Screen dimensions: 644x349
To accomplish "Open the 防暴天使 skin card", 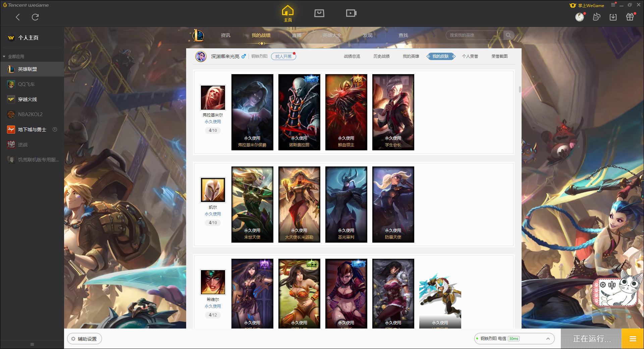I will click(x=393, y=204).
